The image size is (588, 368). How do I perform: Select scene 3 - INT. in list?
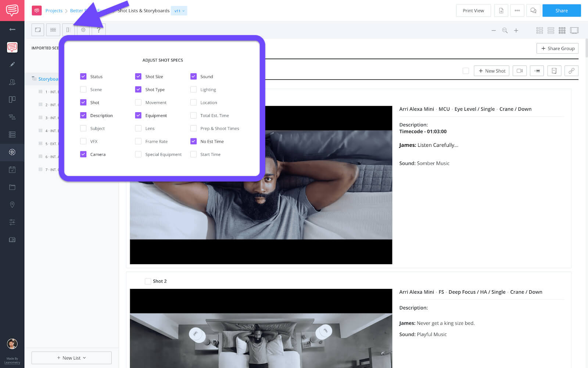(x=49, y=118)
